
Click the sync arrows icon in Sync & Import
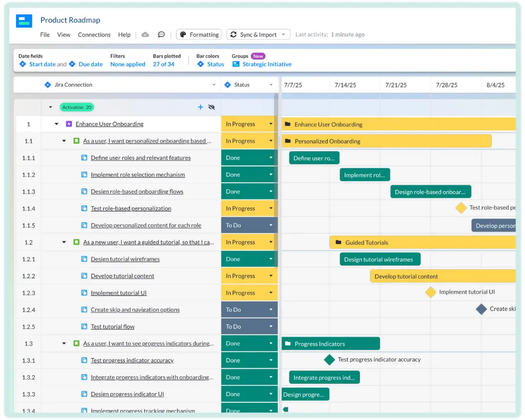click(x=233, y=35)
